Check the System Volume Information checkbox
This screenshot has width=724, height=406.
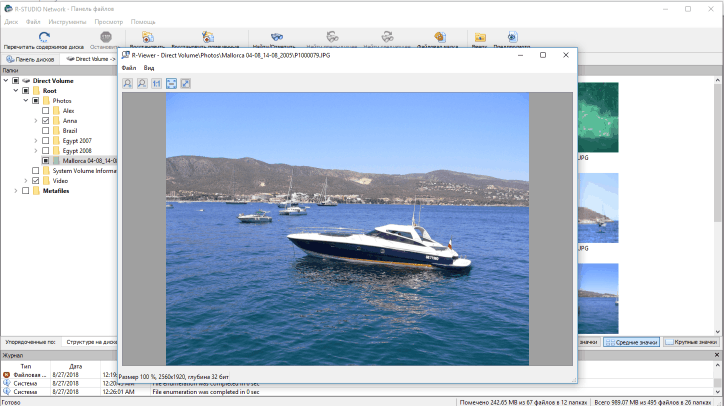[x=36, y=171]
